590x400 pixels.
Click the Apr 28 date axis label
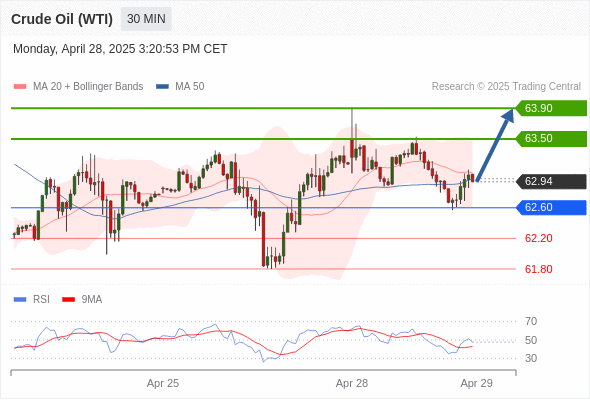click(x=352, y=383)
